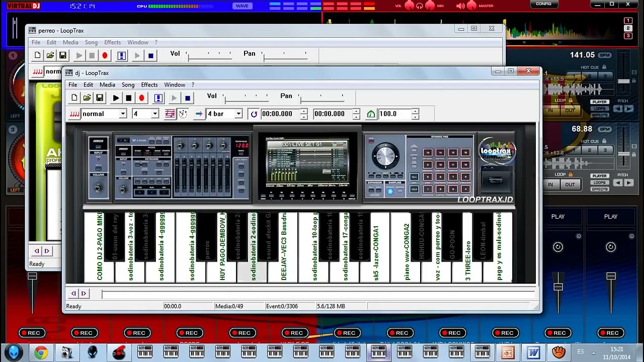Viewport: 644px width, 362px height.
Task: Click the Windows Start orb
Action: tap(13, 352)
